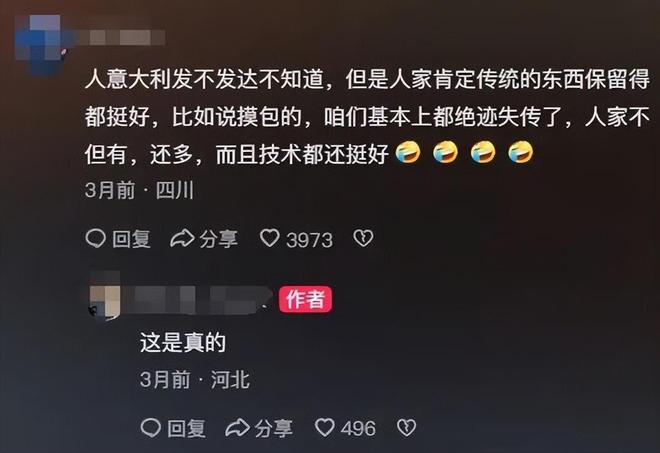The height and width of the screenshot is (453, 660).
Task: Click the 分享 text on the author's reply
Action: coord(274,428)
